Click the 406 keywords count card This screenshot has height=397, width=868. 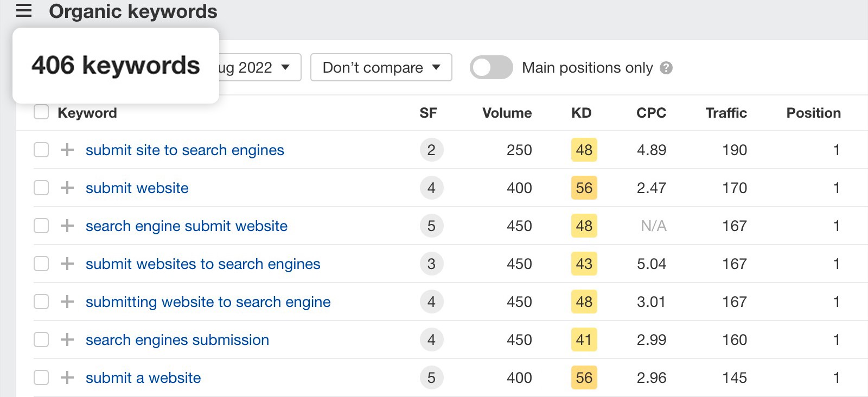tap(116, 66)
